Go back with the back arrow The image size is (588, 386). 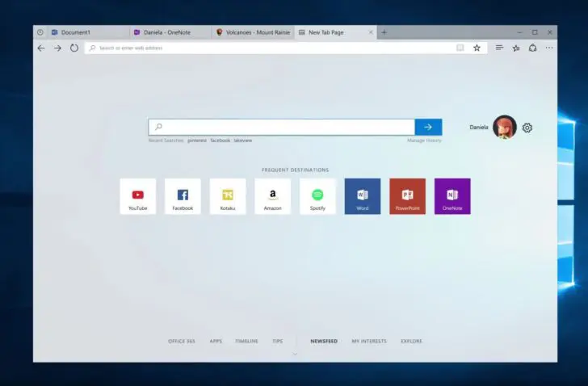pos(41,48)
